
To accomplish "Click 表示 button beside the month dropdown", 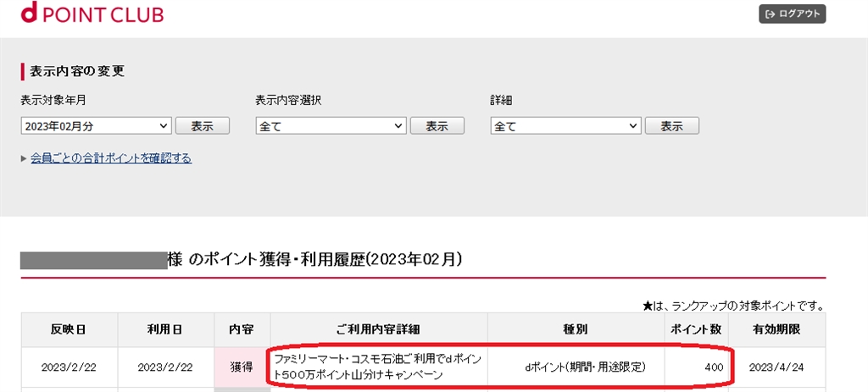I will click(x=202, y=126).
